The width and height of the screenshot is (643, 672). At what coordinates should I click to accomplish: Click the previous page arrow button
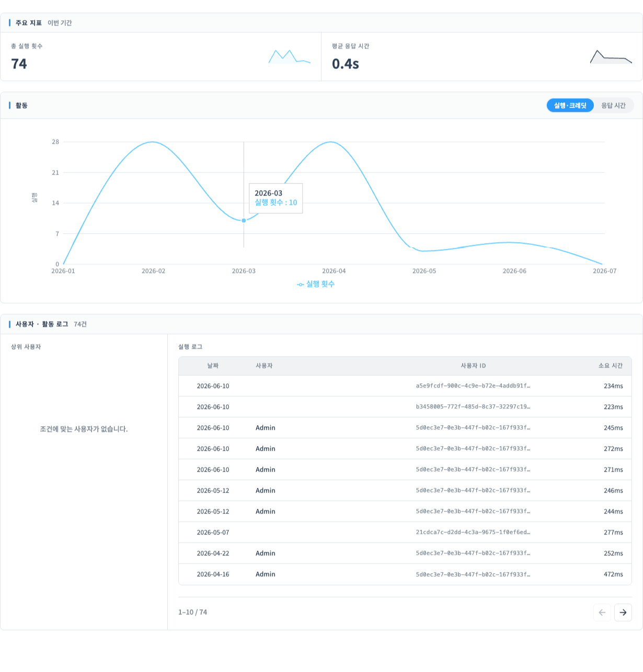click(x=602, y=612)
